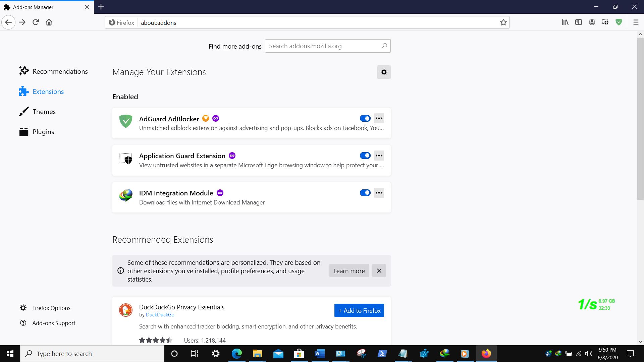Open the Firefox Account icon
Screen dimensions: 644x362
tap(592, 22)
